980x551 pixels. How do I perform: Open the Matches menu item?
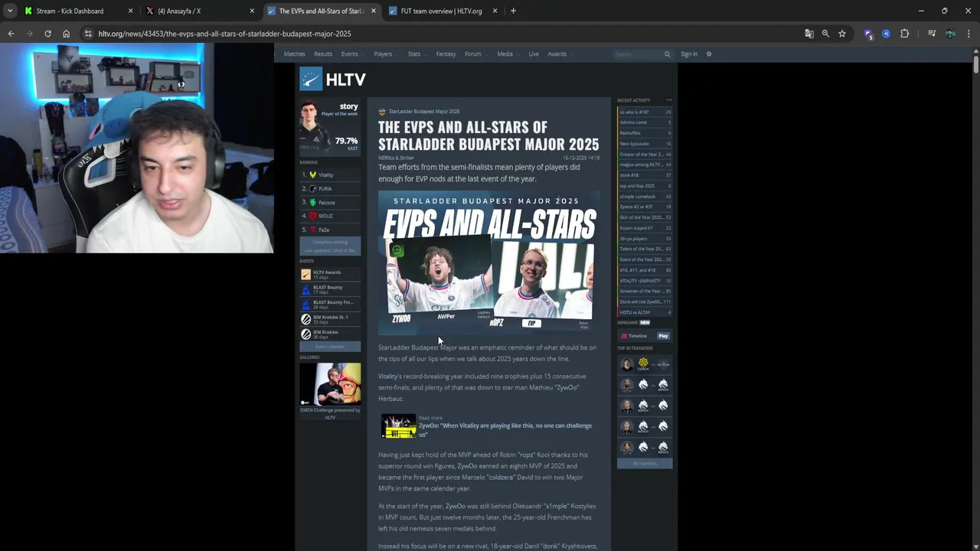pos(295,54)
